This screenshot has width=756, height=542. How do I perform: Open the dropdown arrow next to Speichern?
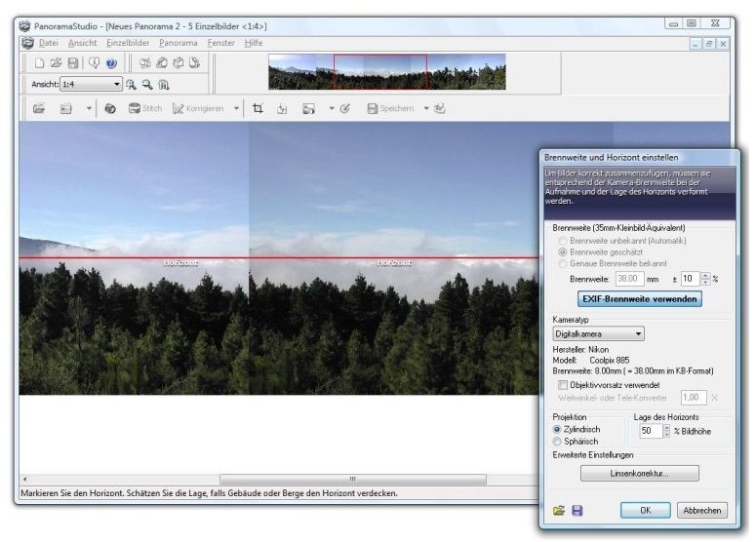[426, 108]
